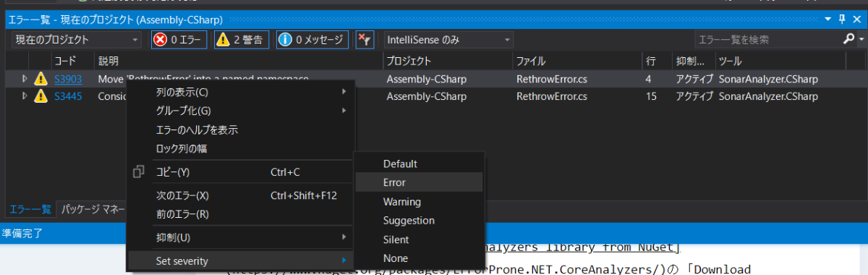Focus the エラー一覧を検索 search field
The height and width of the screenshot is (275, 868).
tap(767, 40)
